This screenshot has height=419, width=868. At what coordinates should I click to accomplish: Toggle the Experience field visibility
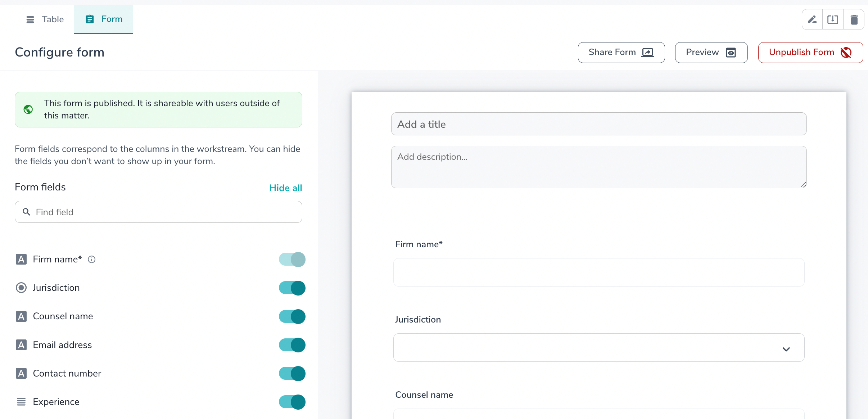[x=292, y=402]
